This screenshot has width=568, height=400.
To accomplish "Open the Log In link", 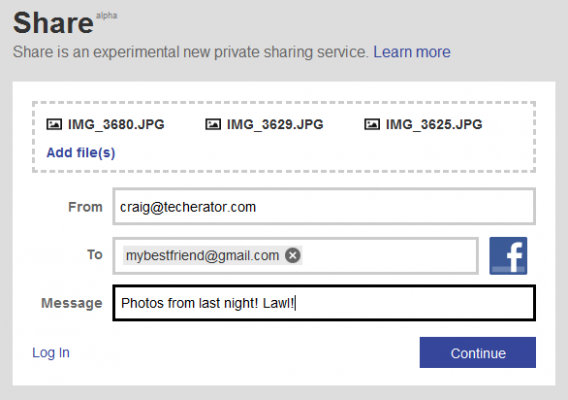I will (51, 353).
